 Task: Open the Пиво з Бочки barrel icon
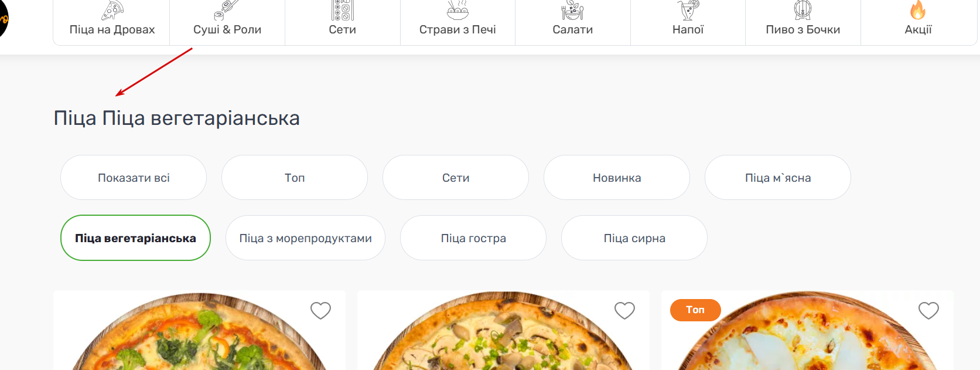coord(803,10)
